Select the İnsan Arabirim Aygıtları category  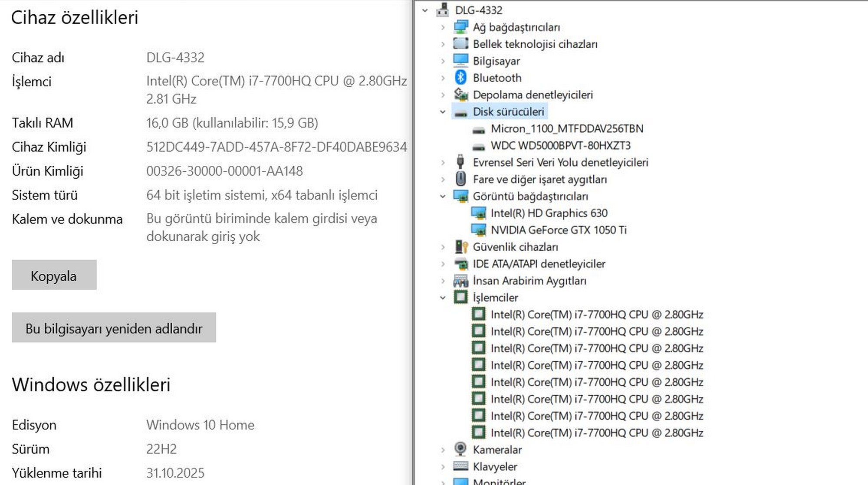529,281
